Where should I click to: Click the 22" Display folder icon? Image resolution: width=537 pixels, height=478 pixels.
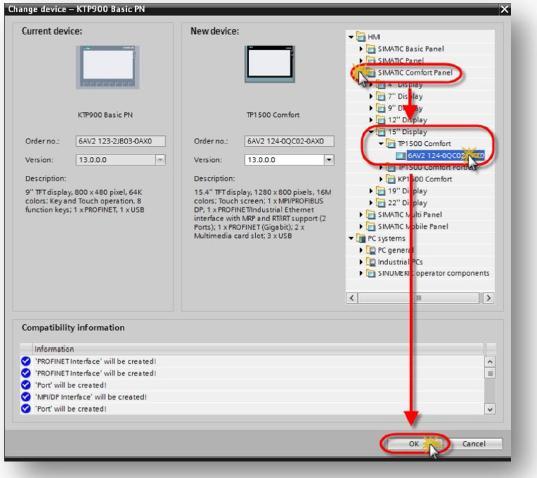[381, 203]
